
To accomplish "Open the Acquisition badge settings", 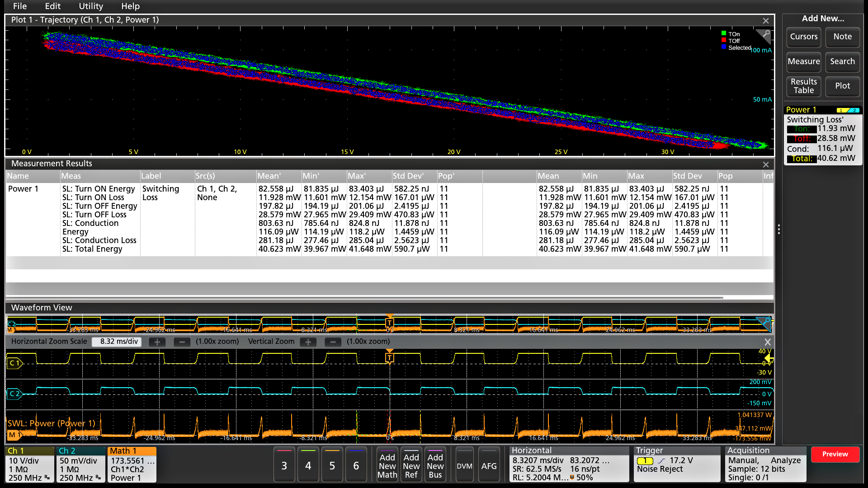I will 765,465.
